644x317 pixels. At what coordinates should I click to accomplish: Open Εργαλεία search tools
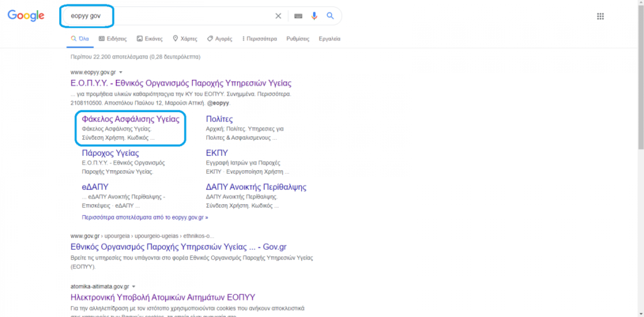[330, 39]
